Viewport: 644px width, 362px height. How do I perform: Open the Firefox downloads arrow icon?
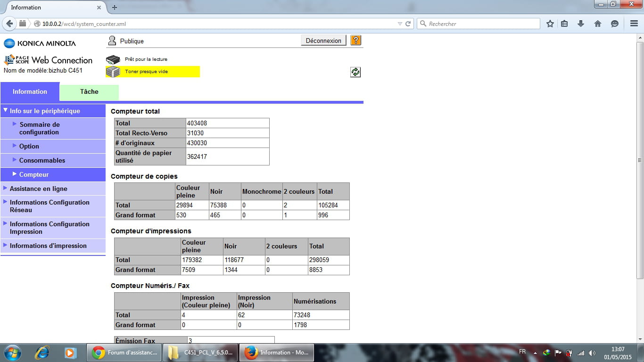[x=581, y=24]
